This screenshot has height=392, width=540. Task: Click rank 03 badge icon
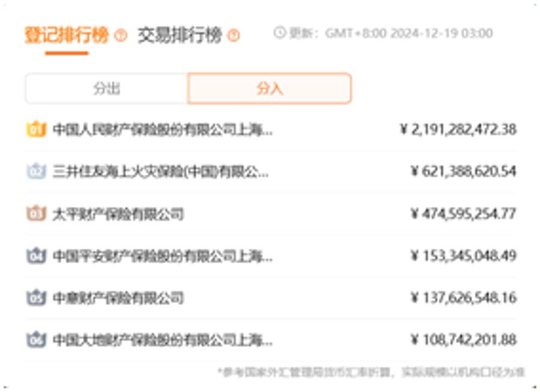[36, 214]
